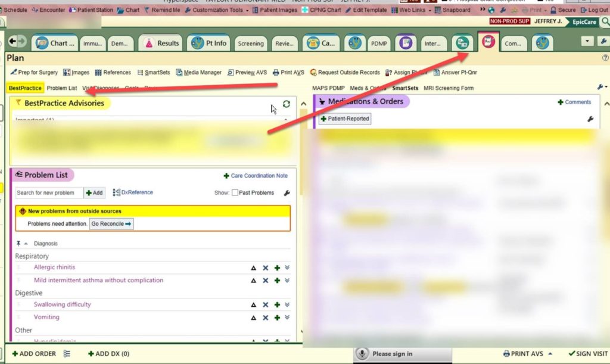Expand details for Mild intermittent asthma row
The width and height of the screenshot is (610, 364).
point(287,281)
